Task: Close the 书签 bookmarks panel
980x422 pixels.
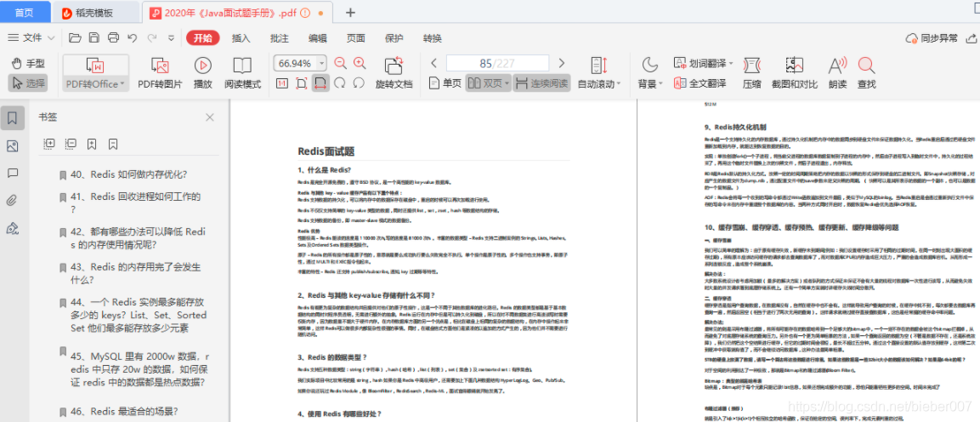Action: coord(210,117)
